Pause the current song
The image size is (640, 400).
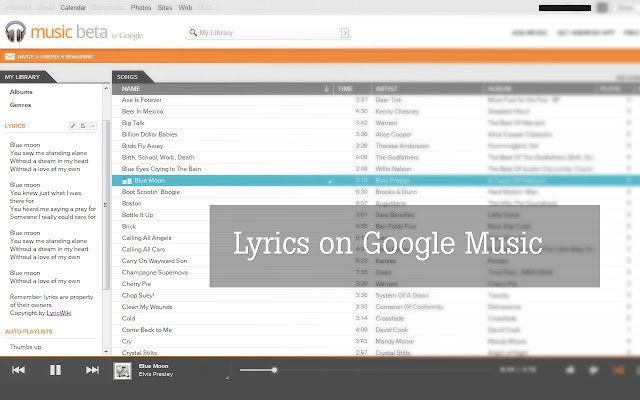[x=55, y=370]
